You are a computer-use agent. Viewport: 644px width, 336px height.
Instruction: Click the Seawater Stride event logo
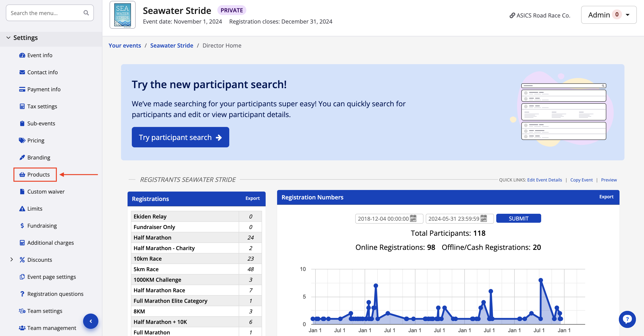click(x=123, y=15)
